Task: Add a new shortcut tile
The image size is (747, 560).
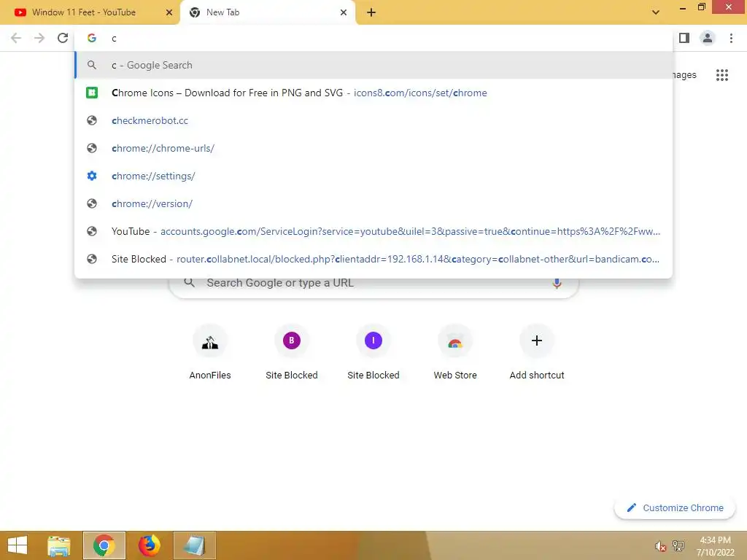Action: (x=537, y=352)
